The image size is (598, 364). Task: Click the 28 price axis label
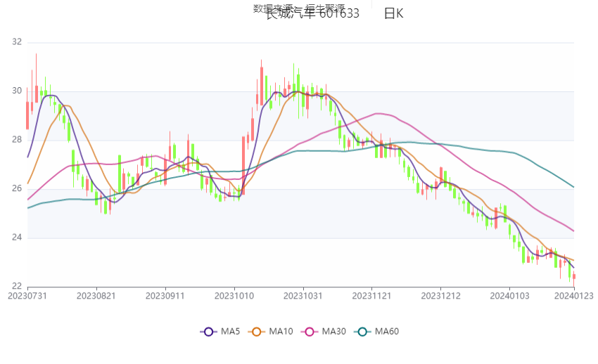click(x=17, y=140)
